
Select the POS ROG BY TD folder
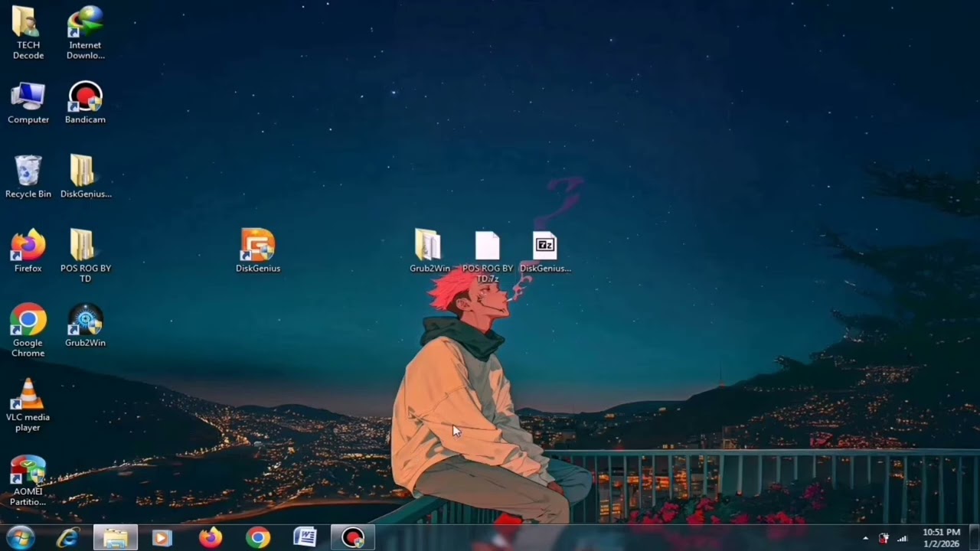pyautogui.click(x=85, y=256)
